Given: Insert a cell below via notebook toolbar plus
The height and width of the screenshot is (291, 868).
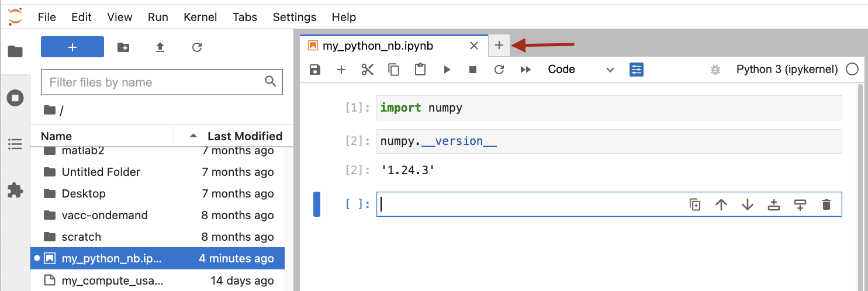Looking at the screenshot, I should [x=341, y=70].
